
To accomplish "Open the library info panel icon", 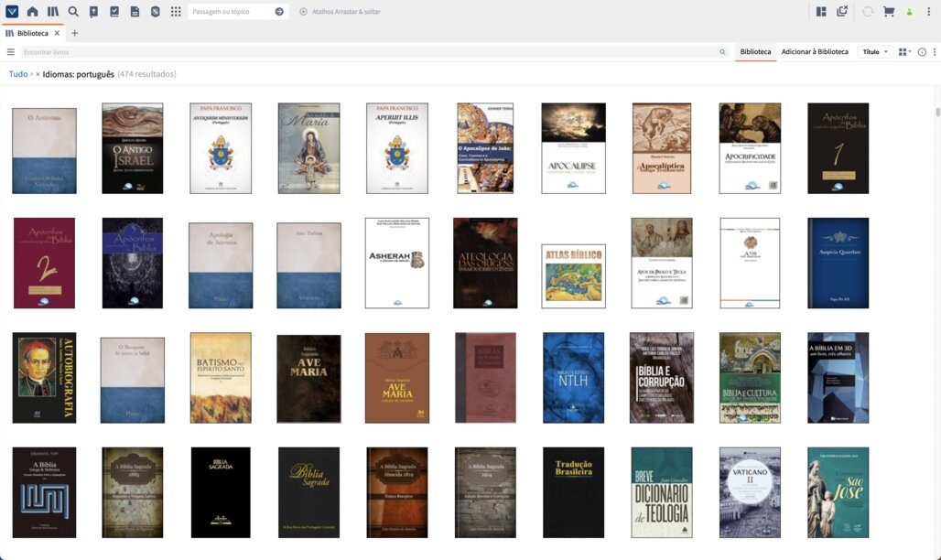I will [922, 52].
